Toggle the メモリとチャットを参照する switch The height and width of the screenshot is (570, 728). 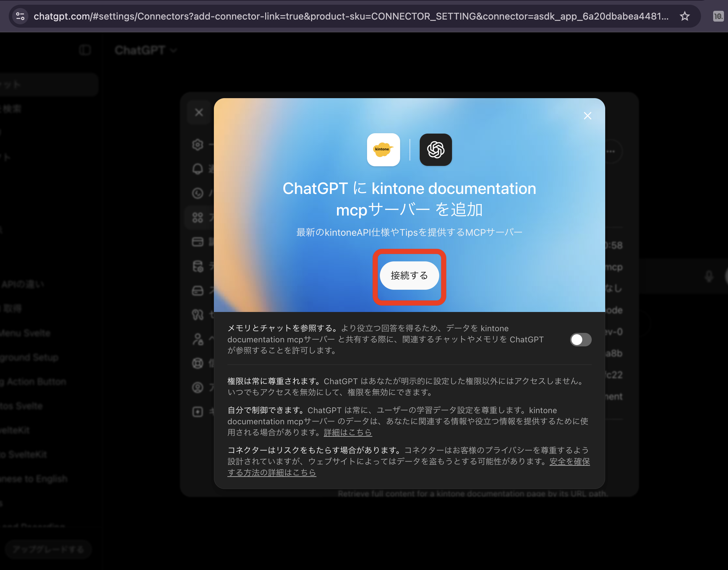[x=581, y=340]
